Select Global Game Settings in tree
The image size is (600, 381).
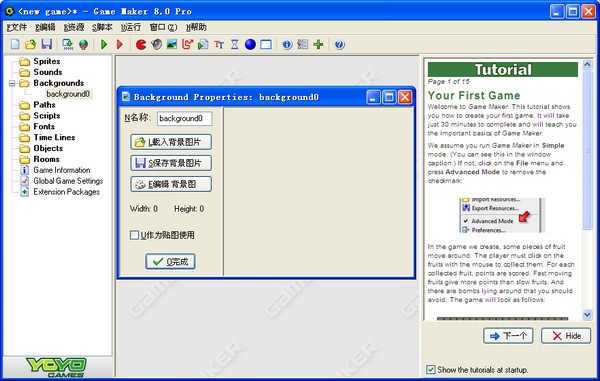pos(68,181)
